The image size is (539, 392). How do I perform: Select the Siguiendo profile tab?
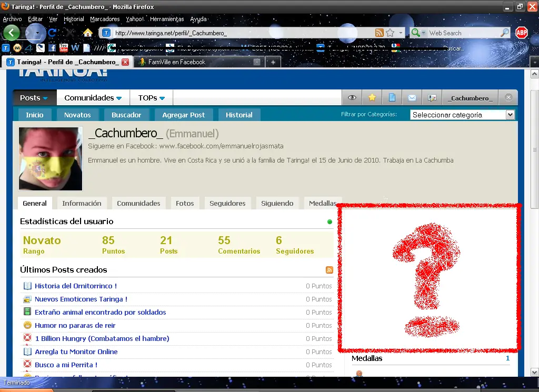pos(277,204)
